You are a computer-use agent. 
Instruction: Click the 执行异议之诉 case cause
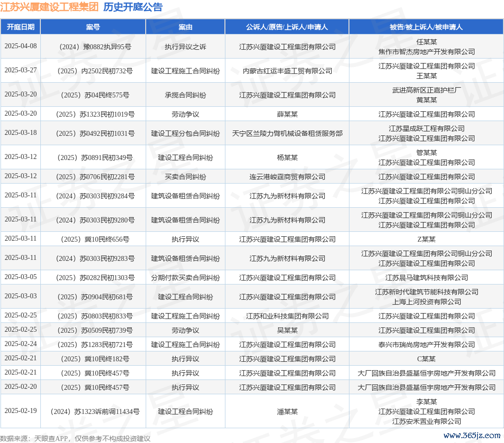point(186,47)
